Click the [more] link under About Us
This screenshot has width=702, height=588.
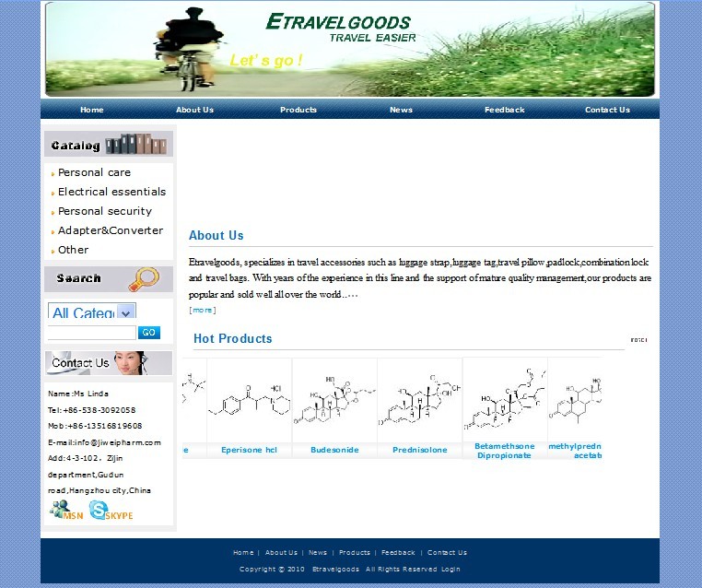tap(203, 310)
